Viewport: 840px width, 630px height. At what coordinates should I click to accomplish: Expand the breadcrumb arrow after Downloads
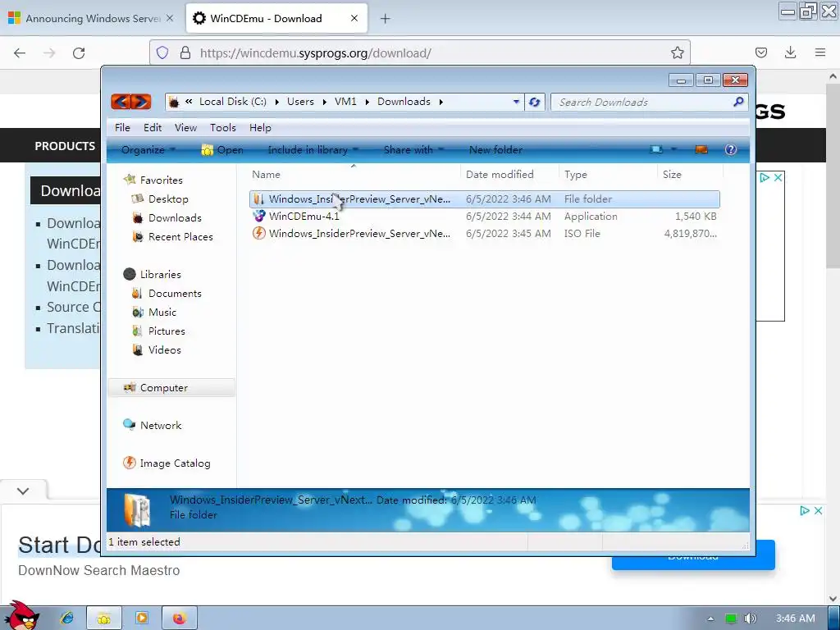(x=441, y=102)
